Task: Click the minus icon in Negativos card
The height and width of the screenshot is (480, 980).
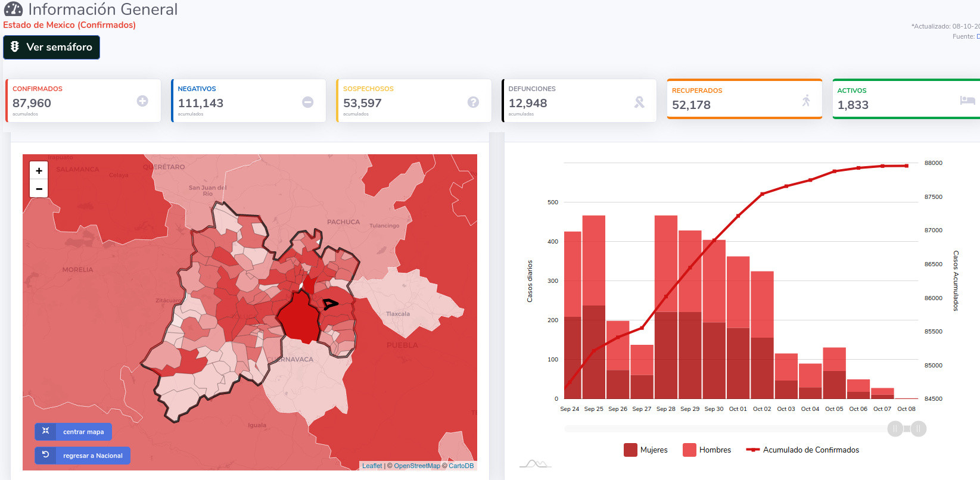Action: point(308,102)
